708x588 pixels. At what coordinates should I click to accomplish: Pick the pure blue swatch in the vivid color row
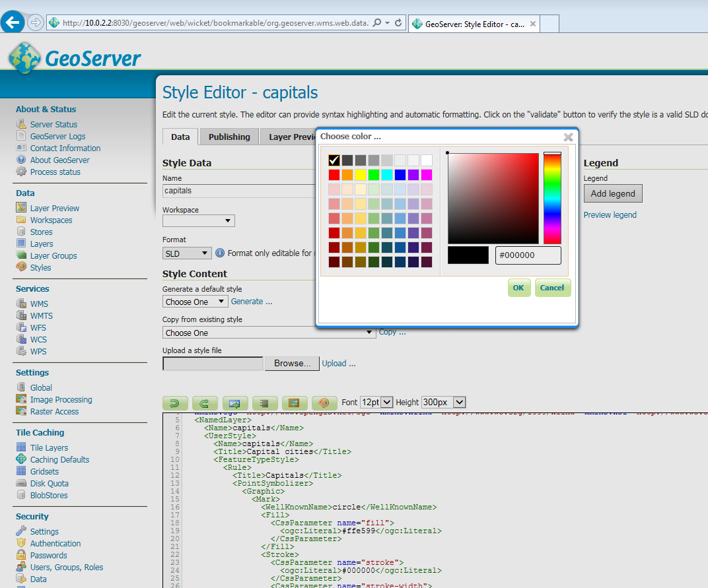coord(400,175)
